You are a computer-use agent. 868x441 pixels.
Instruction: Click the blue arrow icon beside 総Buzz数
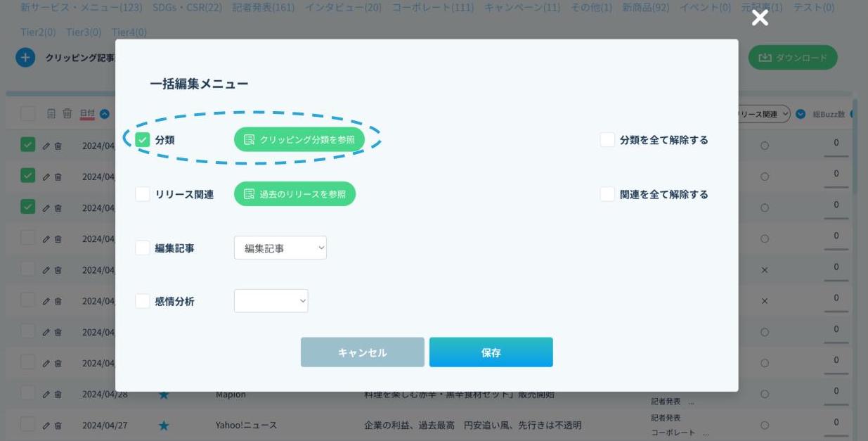click(801, 115)
